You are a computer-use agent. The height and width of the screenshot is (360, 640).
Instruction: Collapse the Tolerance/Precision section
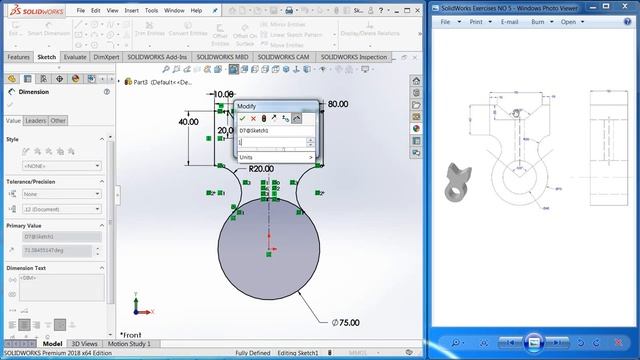[x=102, y=182]
